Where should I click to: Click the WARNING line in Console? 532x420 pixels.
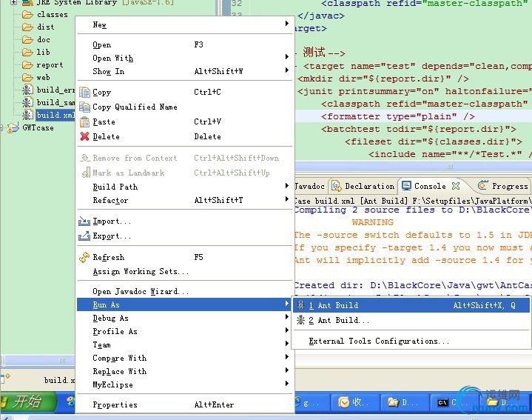coord(372,222)
